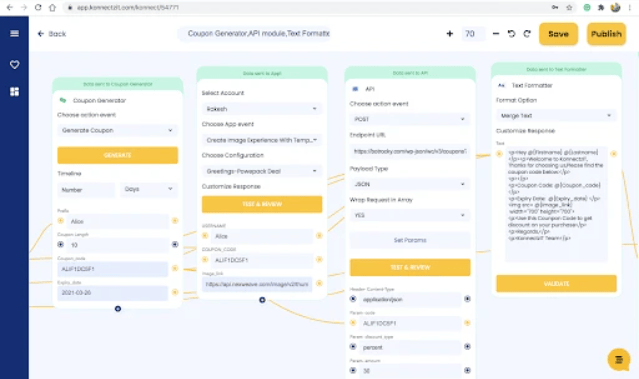639x379 pixels.
Task: Open browser extensions puzzle icon
Action: click(601, 7)
